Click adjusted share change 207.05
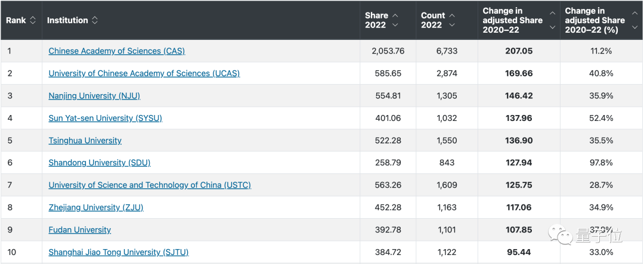 (x=519, y=51)
